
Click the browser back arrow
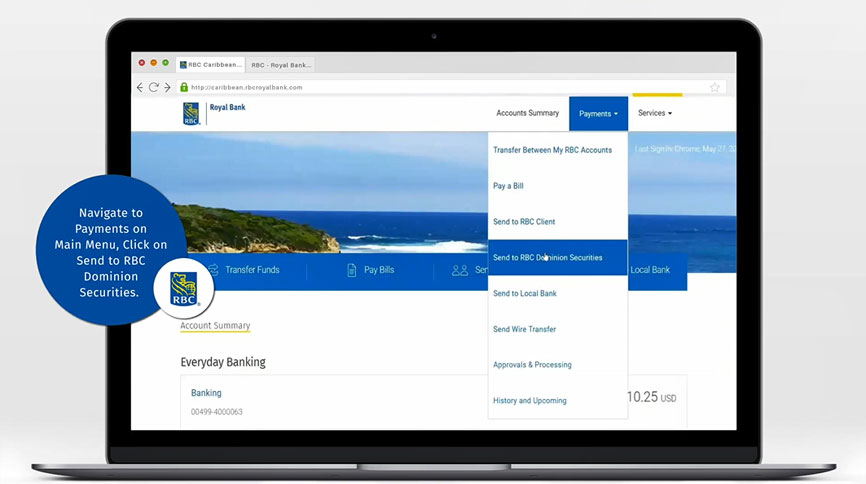140,87
